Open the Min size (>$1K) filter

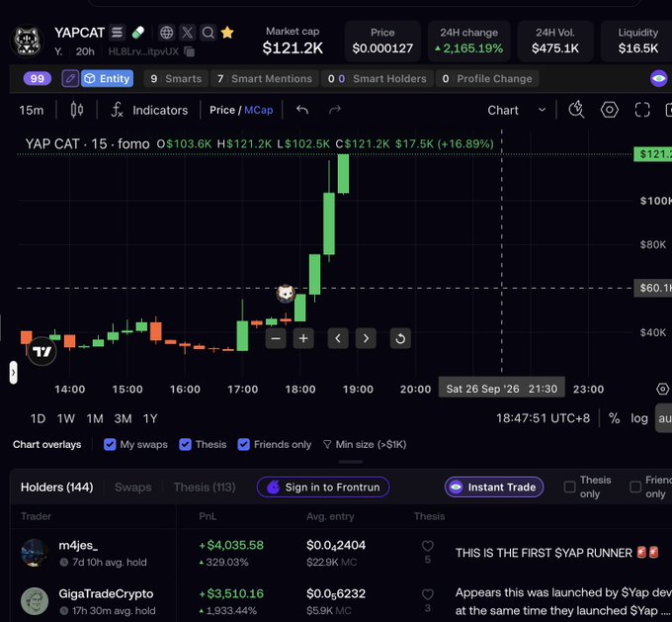point(365,444)
